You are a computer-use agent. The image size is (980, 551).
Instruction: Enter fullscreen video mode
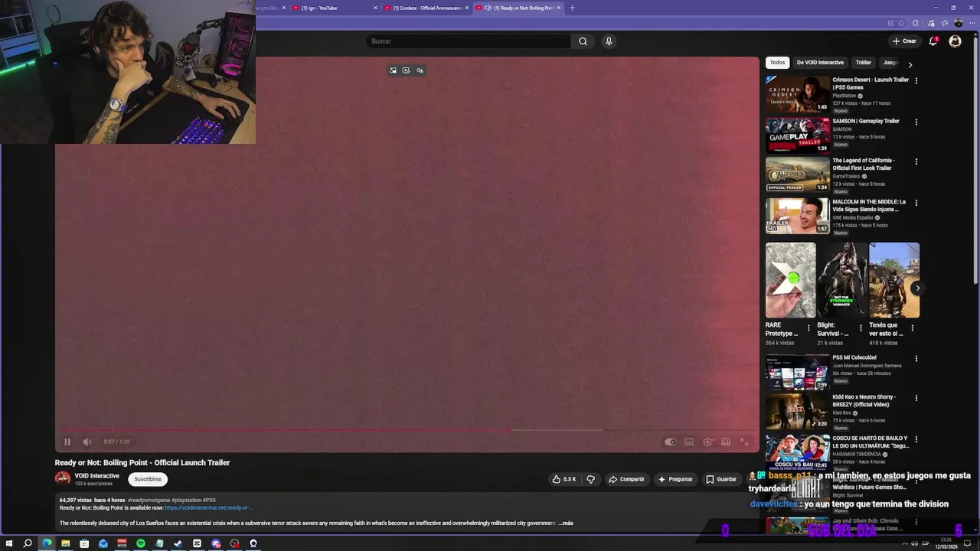(744, 442)
